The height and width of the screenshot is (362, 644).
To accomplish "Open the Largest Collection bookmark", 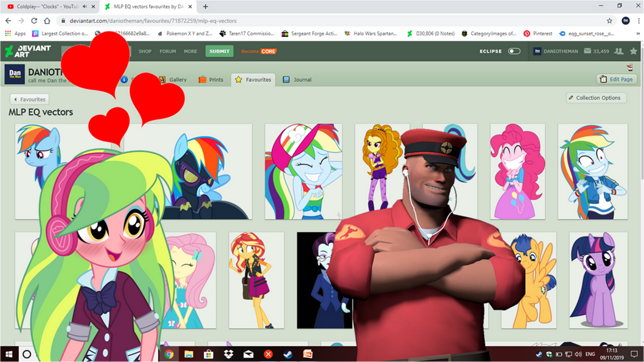I will tap(60, 34).
